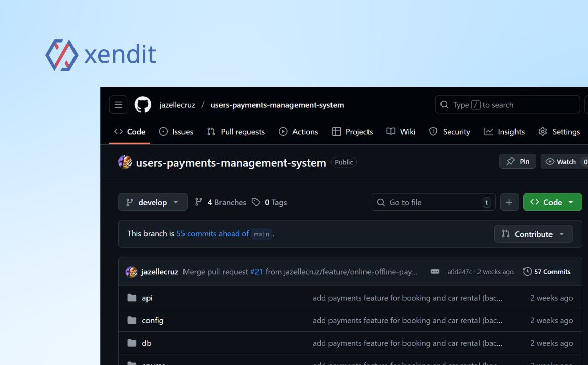Screen dimensions: 588x365
Task: Click the 55 commits ahead of link
Action: pyautogui.click(x=212, y=234)
